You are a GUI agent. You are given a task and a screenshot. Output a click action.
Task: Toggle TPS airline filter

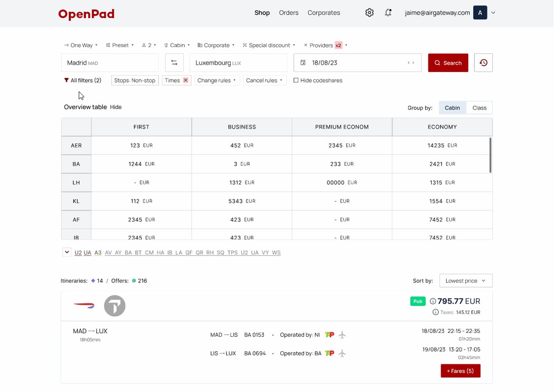click(232, 253)
